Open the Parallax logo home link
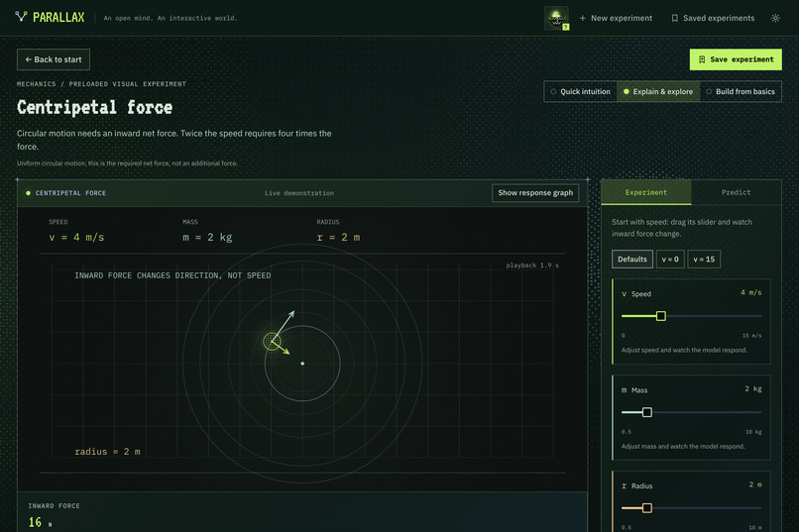 point(50,17)
